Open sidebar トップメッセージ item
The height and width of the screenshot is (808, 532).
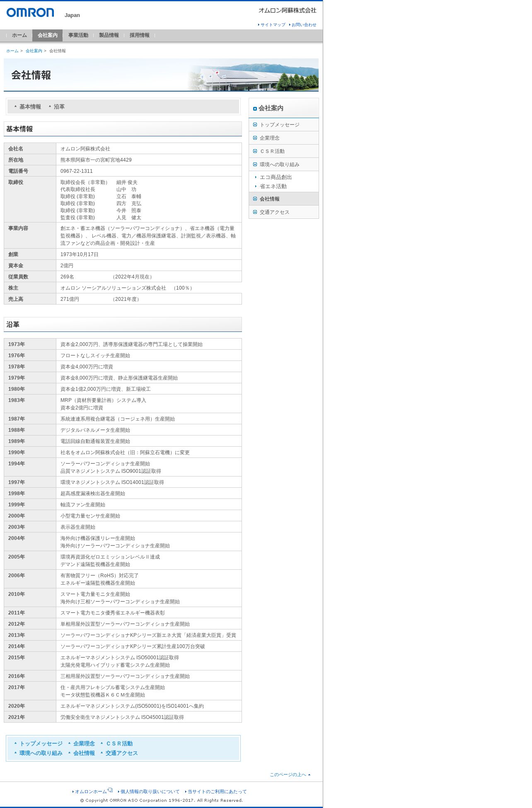(284, 125)
